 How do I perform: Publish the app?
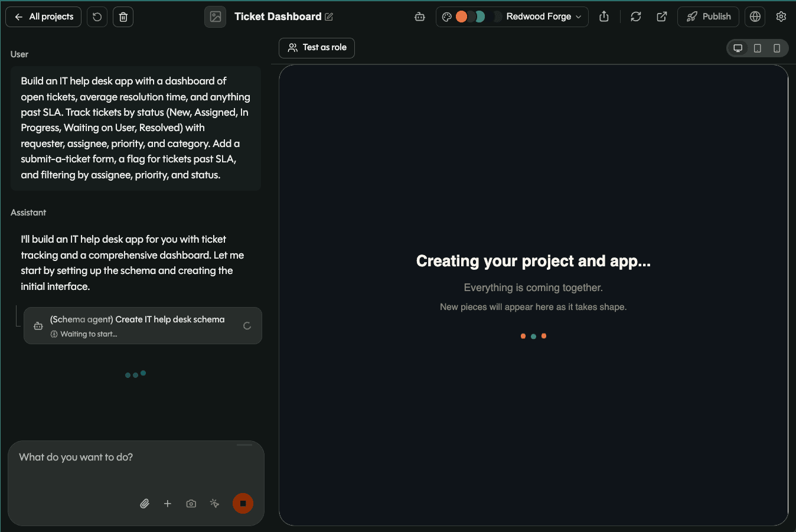tap(708, 17)
